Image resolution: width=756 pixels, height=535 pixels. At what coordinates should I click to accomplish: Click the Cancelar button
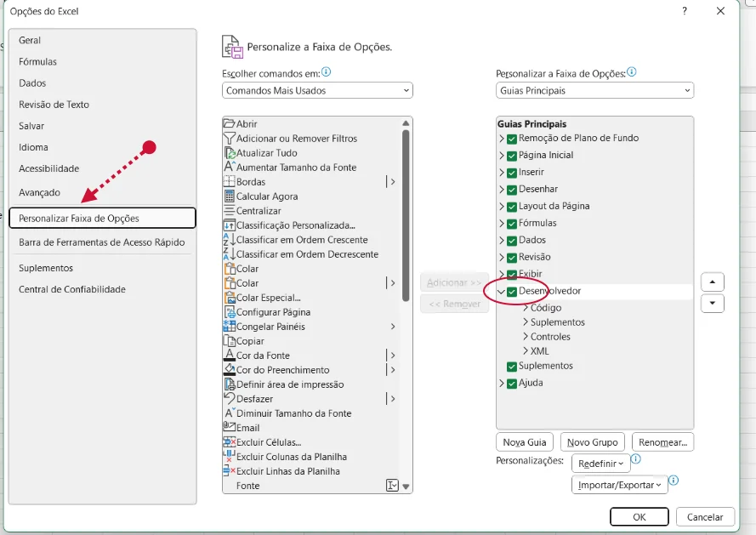click(705, 516)
